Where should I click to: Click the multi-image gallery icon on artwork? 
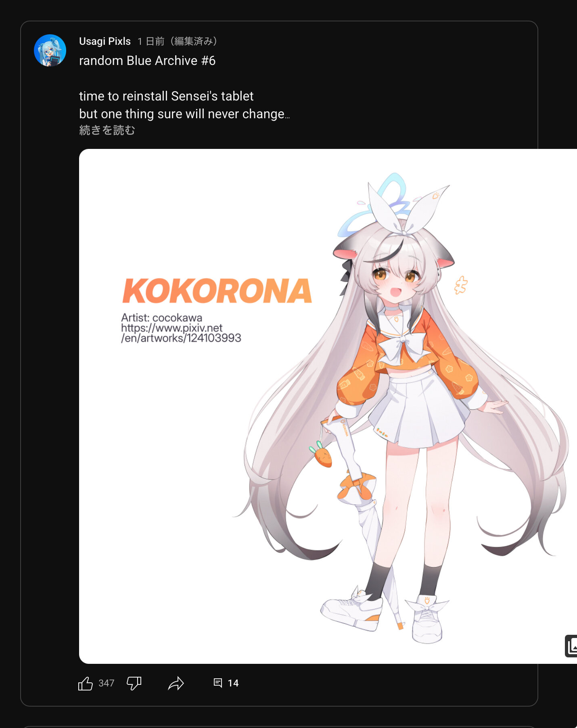[x=571, y=646]
